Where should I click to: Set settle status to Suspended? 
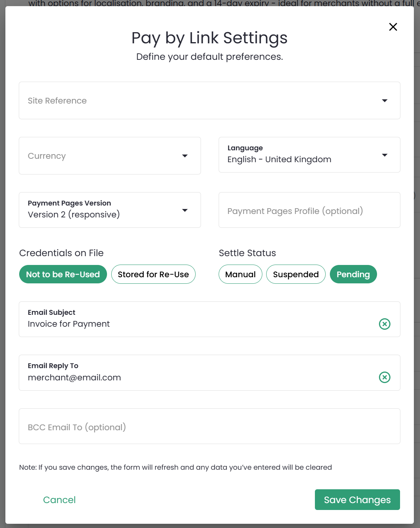(x=296, y=274)
